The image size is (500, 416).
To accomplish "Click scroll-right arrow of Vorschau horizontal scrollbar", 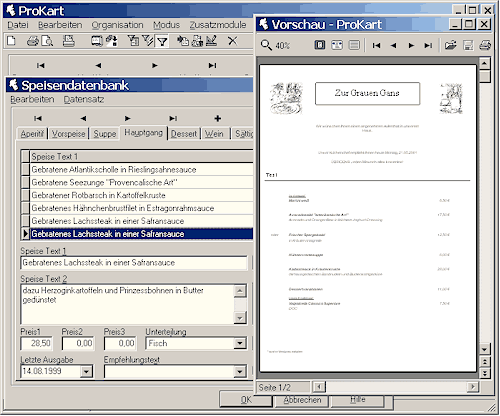I will tap(472, 387).
